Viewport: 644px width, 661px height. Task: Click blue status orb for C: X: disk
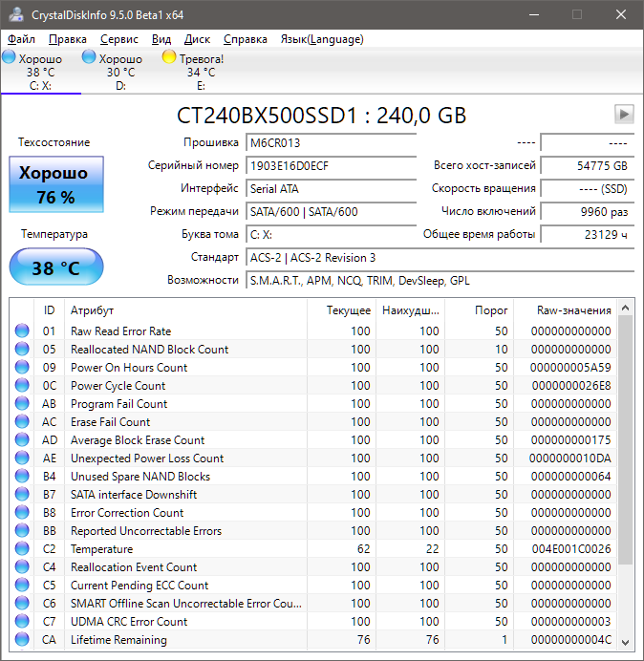tap(9, 57)
